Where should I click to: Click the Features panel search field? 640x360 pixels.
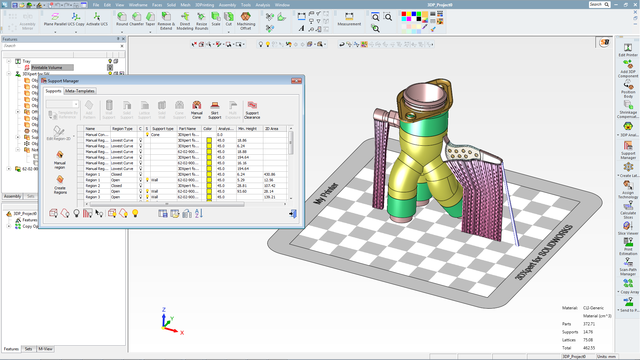(x=61, y=46)
